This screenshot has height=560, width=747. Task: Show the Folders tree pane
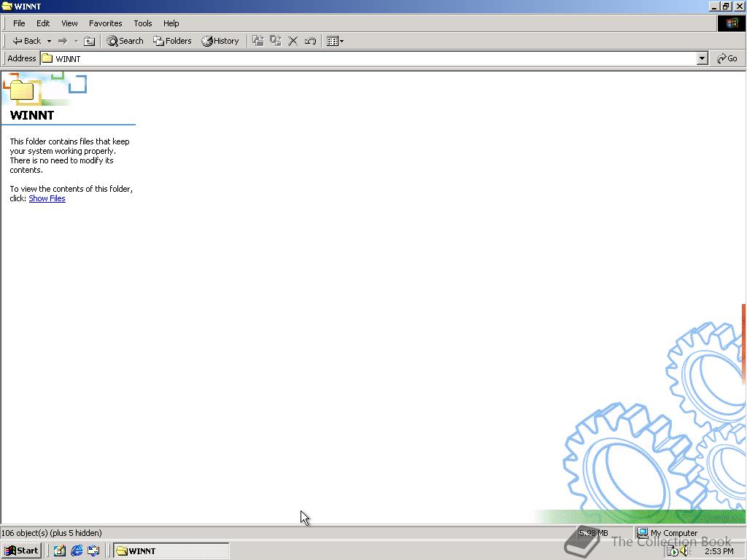[172, 41]
